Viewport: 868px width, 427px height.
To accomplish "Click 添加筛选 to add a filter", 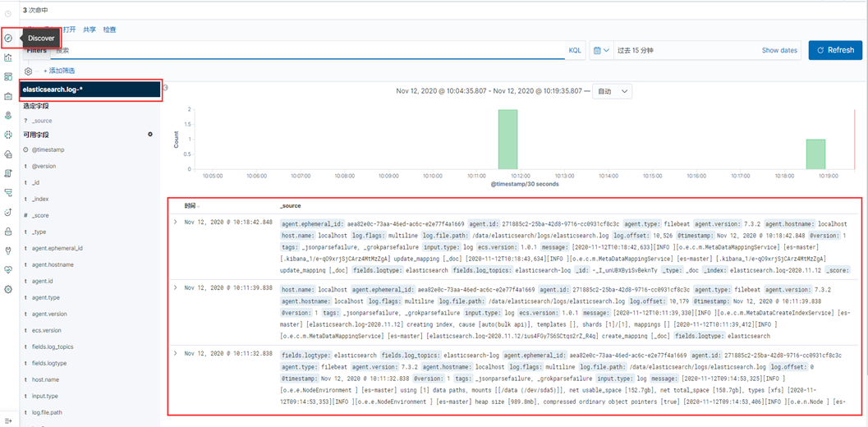I will 58,71.
